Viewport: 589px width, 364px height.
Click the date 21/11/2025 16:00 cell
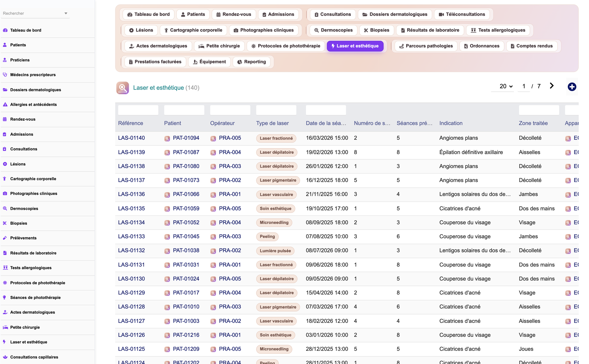coord(327,194)
